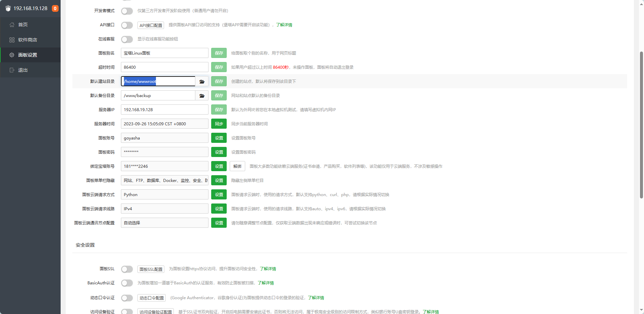Click the panel settings gear icon
This screenshot has width=644, height=314.
[12, 55]
